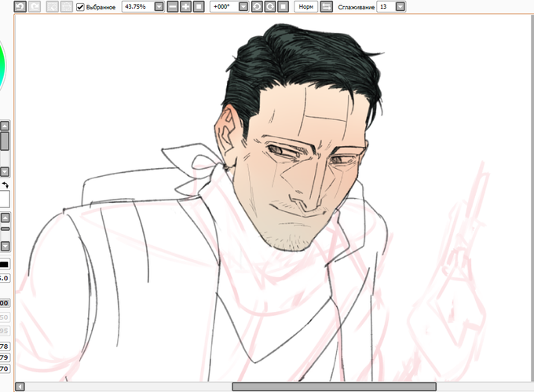
Task: Click the green color wheel edge
Action: click(2, 67)
